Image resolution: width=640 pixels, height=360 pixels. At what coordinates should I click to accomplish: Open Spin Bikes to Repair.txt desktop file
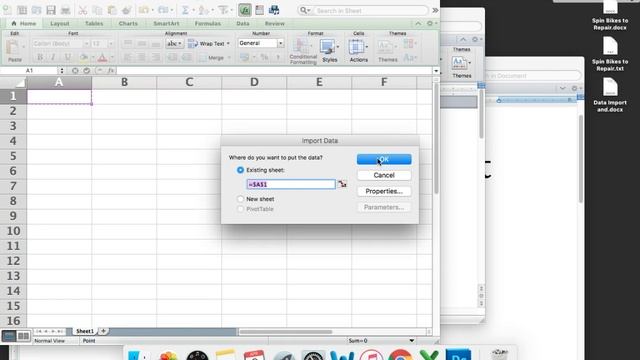(610, 54)
